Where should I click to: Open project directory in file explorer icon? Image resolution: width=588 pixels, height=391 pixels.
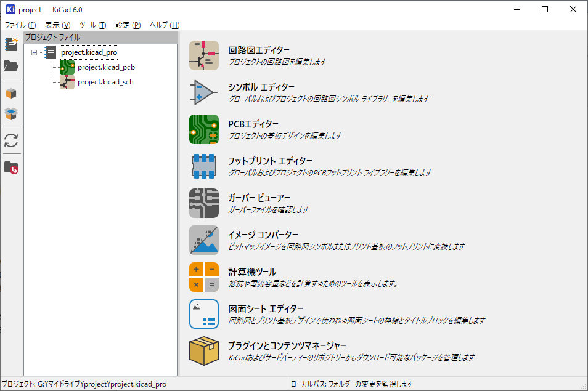click(x=11, y=167)
